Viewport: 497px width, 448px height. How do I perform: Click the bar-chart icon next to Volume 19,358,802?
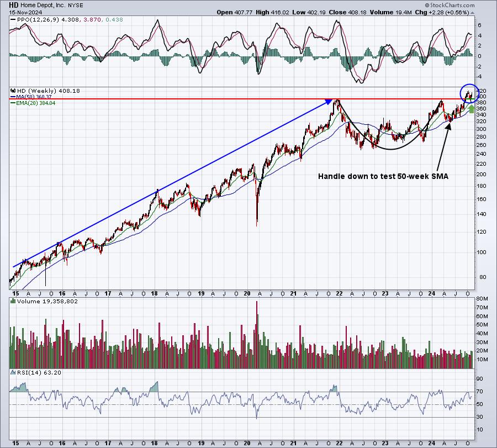coord(13,301)
